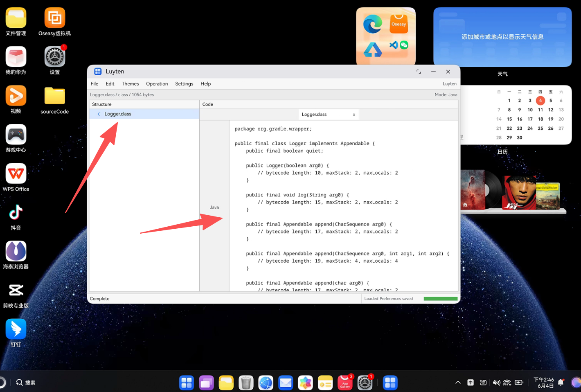Expand hidden tray icons chevron
Image resolution: width=581 pixels, height=392 pixels.
[458, 383]
